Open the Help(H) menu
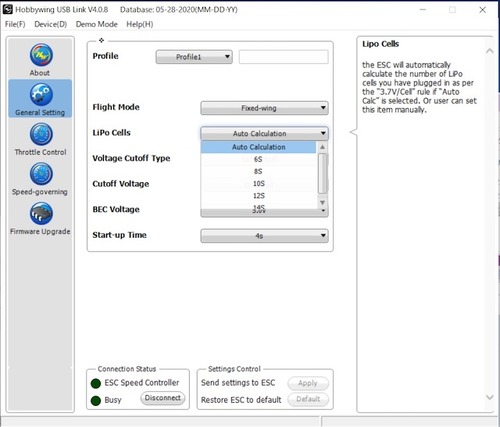The image size is (500, 427). tap(140, 24)
